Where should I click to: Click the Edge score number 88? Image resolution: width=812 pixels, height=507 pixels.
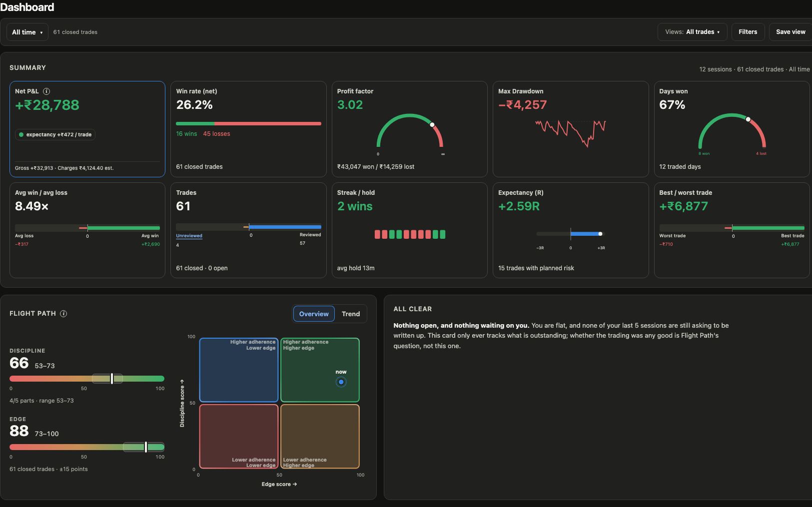19,431
